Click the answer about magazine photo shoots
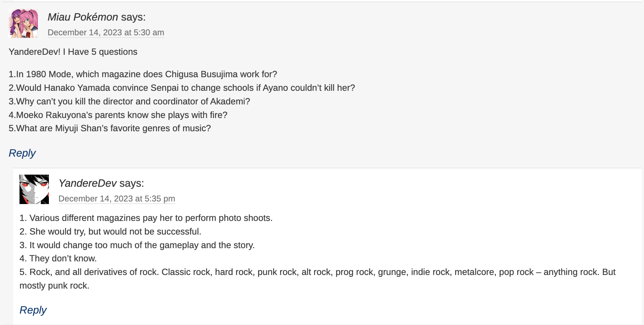 coord(146,218)
